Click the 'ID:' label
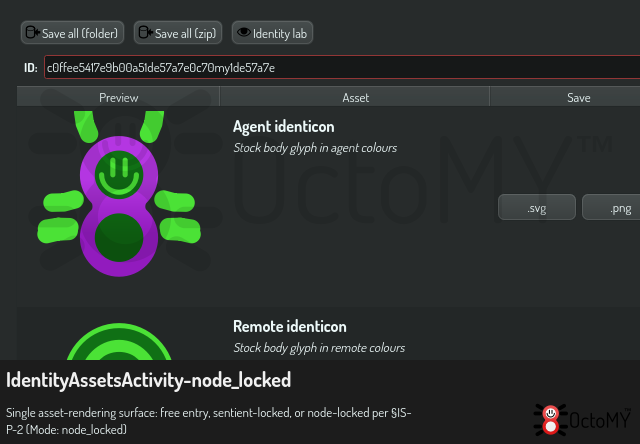The image size is (640, 444). click(x=31, y=68)
